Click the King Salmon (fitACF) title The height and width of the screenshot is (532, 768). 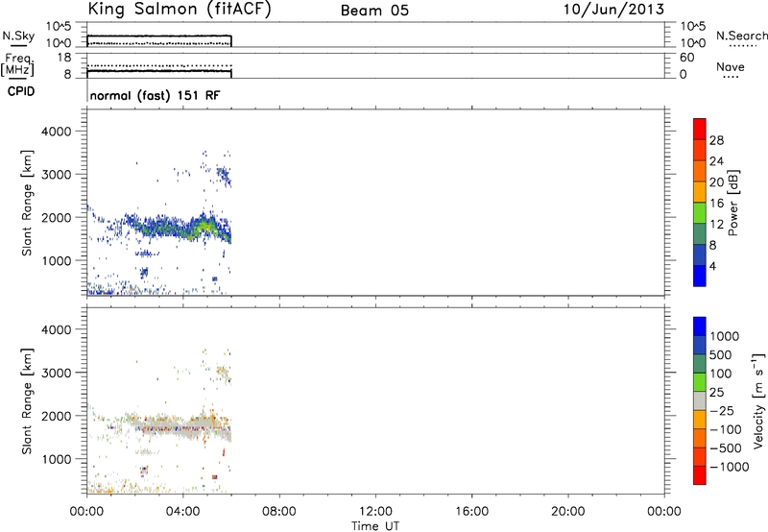click(180, 9)
